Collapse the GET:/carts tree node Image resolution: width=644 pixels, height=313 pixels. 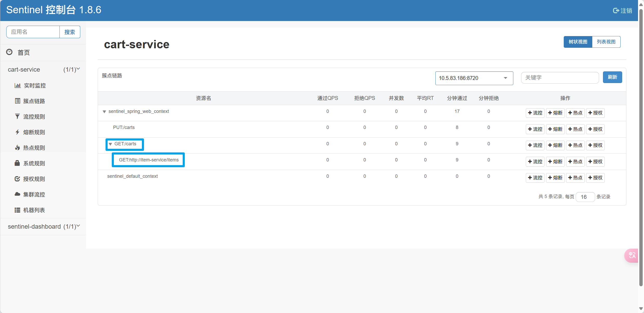[x=110, y=144]
